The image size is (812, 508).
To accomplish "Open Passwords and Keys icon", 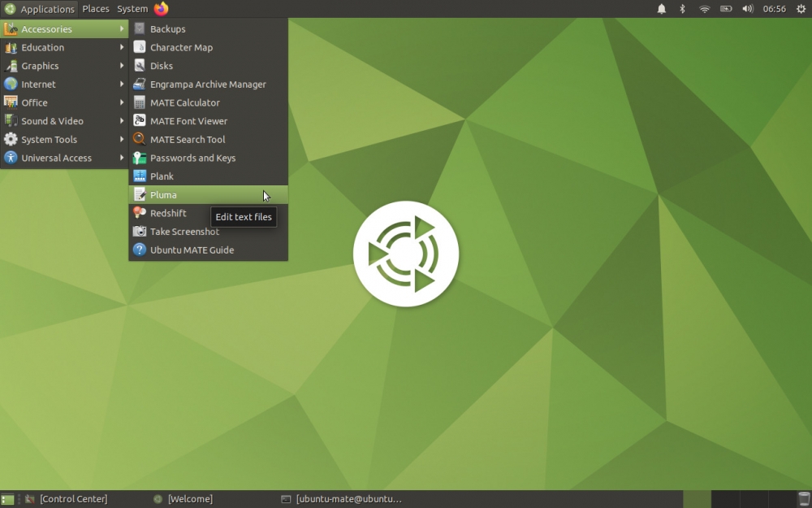I will [x=140, y=158].
